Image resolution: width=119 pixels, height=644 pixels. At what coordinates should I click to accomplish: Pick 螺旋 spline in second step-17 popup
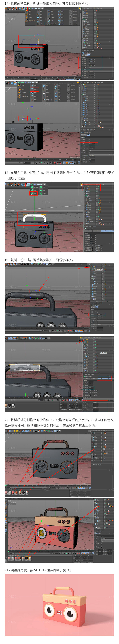(x=33, y=93)
